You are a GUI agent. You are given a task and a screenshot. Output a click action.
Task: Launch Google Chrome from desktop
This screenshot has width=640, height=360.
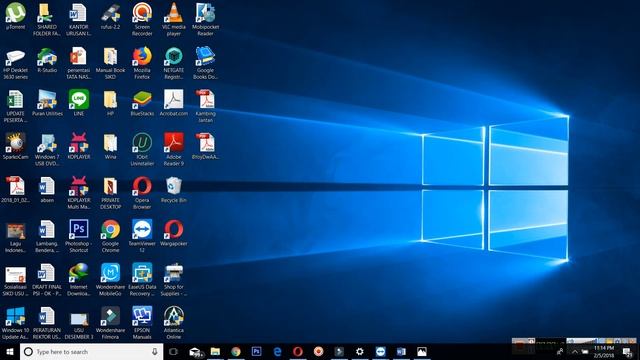pos(110,236)
